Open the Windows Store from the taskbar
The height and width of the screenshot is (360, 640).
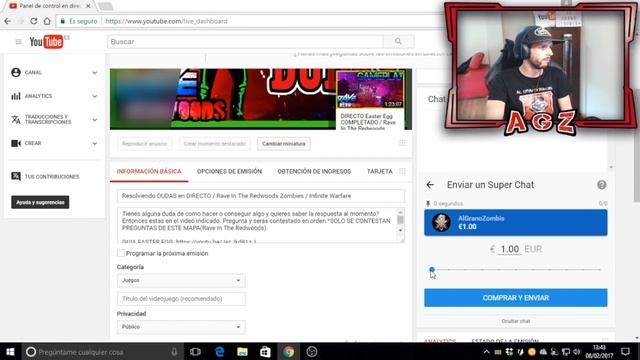point(265,352)
